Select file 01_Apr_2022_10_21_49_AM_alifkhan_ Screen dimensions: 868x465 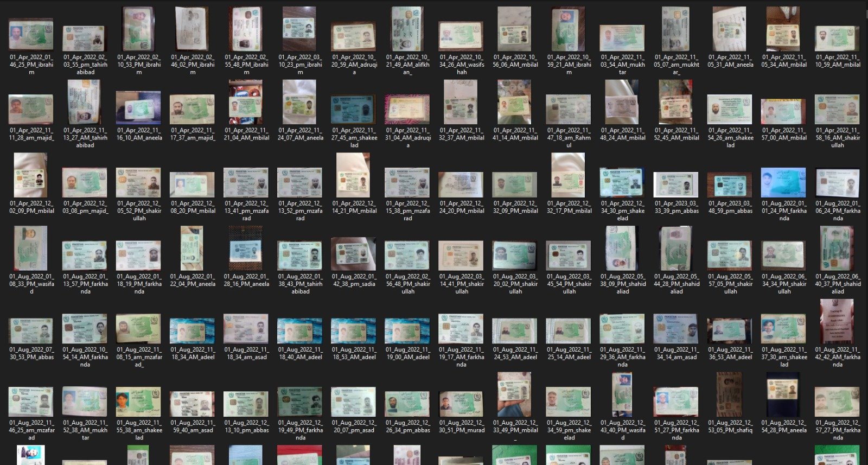click(407, 29)
